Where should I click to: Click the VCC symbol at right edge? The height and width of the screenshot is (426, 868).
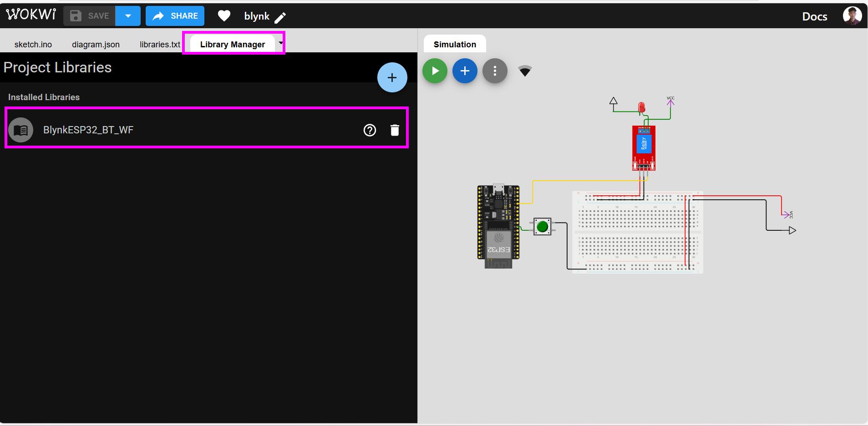pos(787,214)
